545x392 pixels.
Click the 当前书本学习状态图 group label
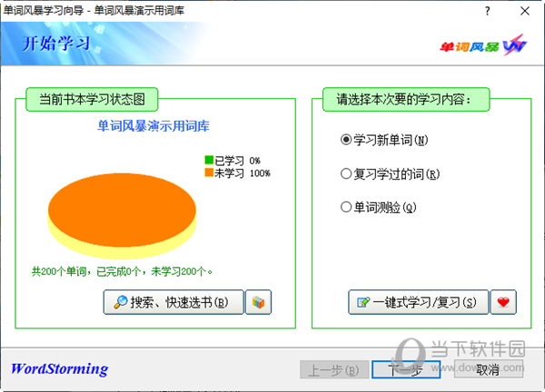92,99
